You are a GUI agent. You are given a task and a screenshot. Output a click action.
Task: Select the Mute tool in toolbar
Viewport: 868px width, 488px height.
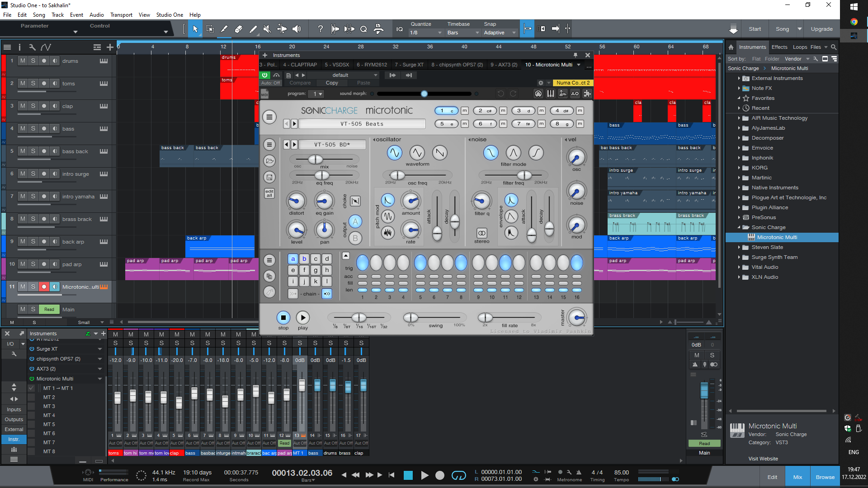click(x=267, y=29)
